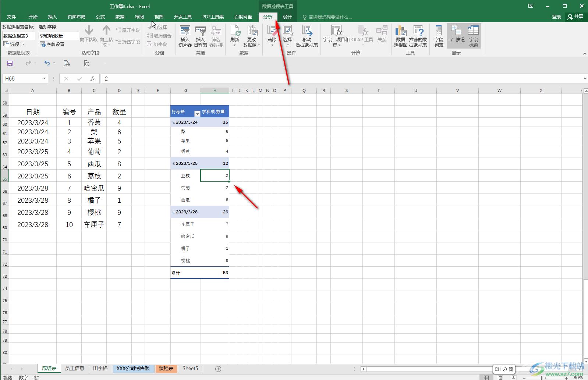The image size is (588, 380).
Task: Click the horizontal scrollbar left arrow
Action: (x=363, y=369)
